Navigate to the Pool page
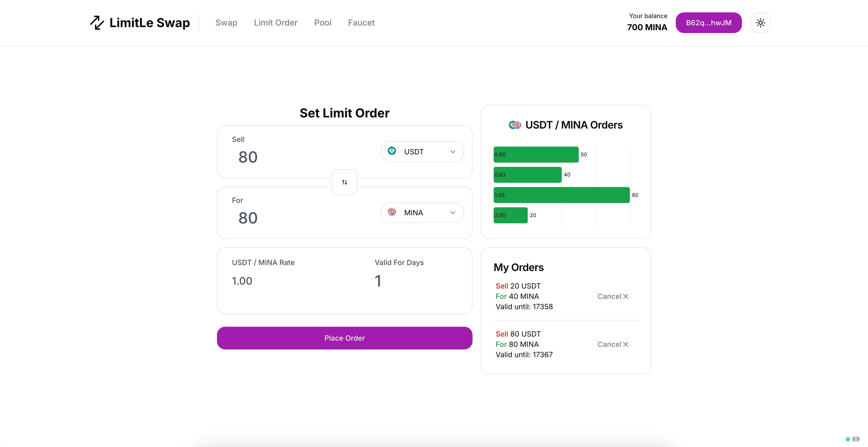This screenshot has height=447, width=868. click(322, 22)
